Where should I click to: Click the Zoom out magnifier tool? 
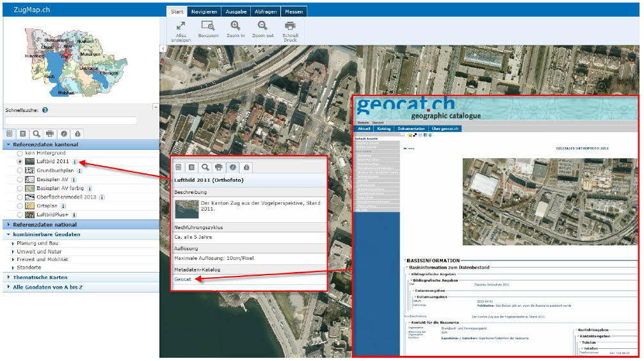pyautogui.click(x=262, y=29)
